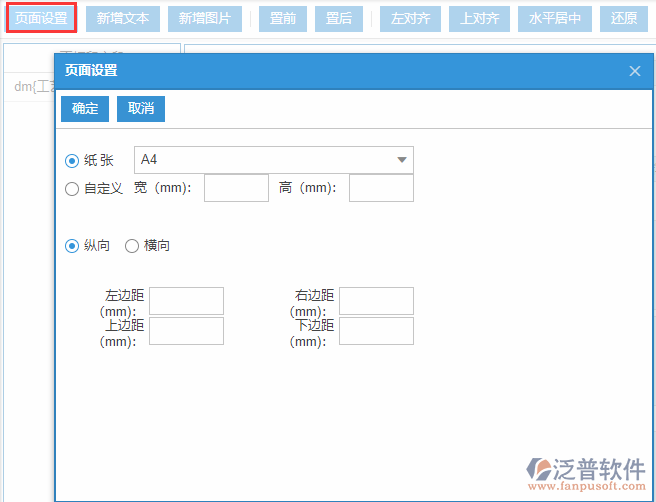This screenshot has width=656, height=502.
Task: Choose 纵向 orientation radio button
Action: pyautogui.click(x=72, y=246)
